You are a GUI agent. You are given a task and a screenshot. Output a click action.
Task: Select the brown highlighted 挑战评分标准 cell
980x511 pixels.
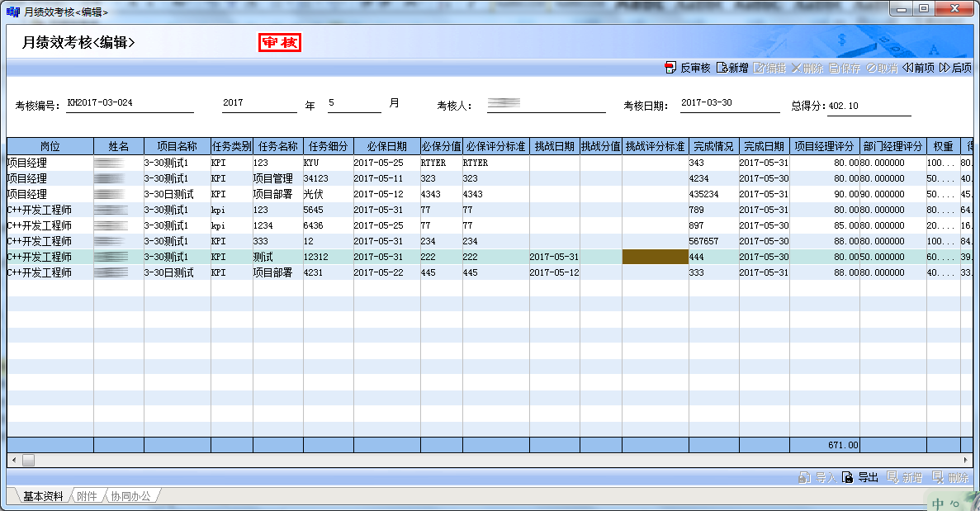[x=655, y=257]
